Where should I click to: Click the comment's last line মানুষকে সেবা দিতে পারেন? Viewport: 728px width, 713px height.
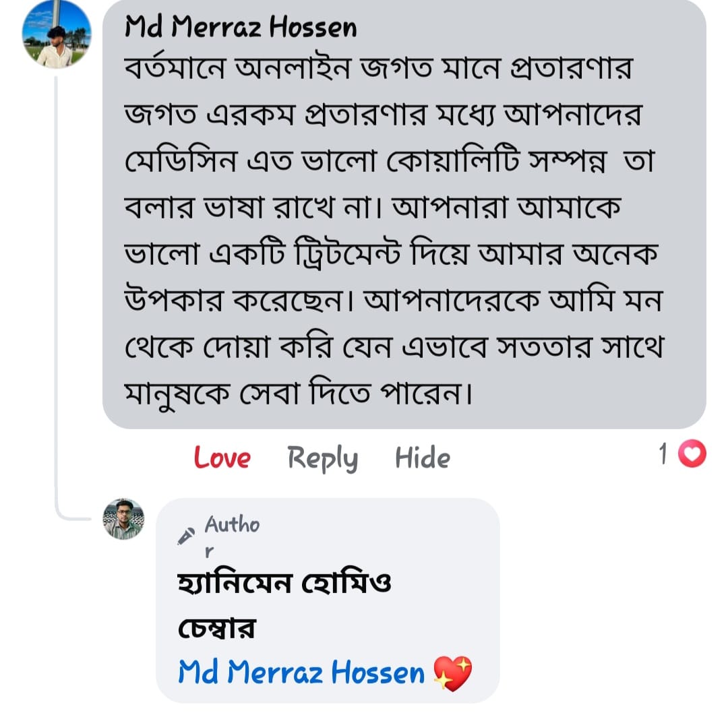(x=297, y=392)
